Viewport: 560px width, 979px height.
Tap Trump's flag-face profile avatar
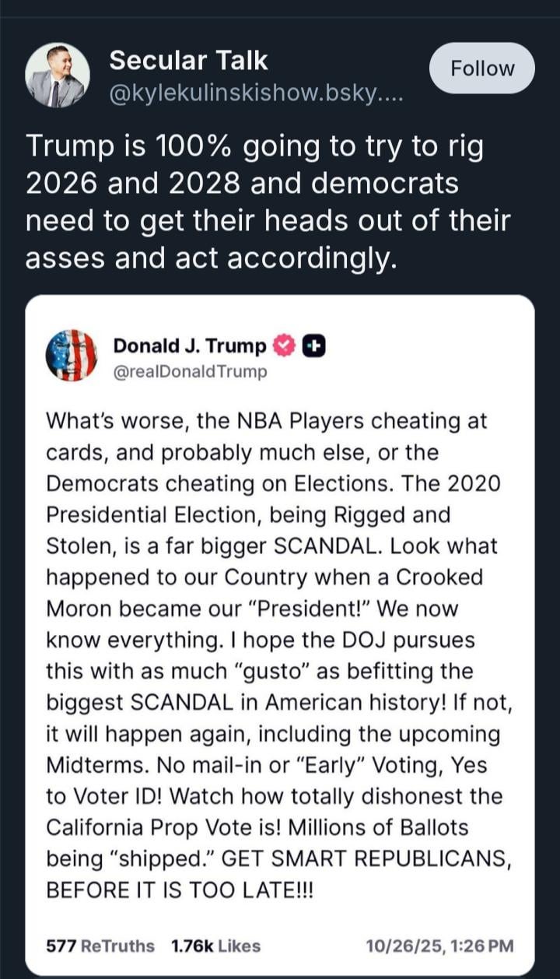[72, 356]
